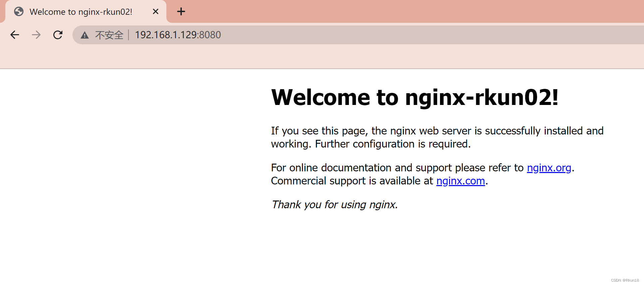Reload the page with the refresh icon

pyautogui.click(x=58, y=35)
